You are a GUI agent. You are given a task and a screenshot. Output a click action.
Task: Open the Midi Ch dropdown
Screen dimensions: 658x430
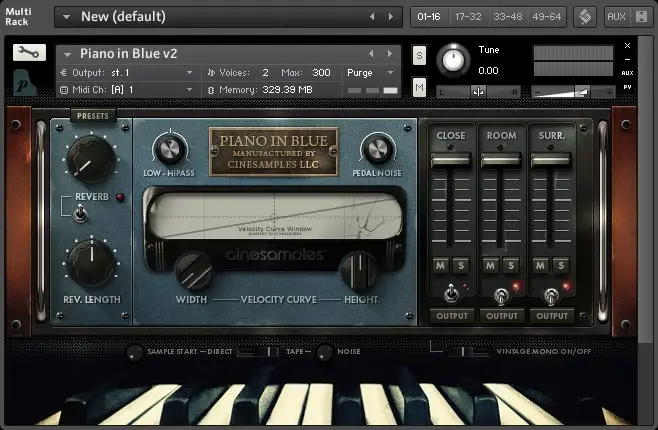[x=189, y=90]
